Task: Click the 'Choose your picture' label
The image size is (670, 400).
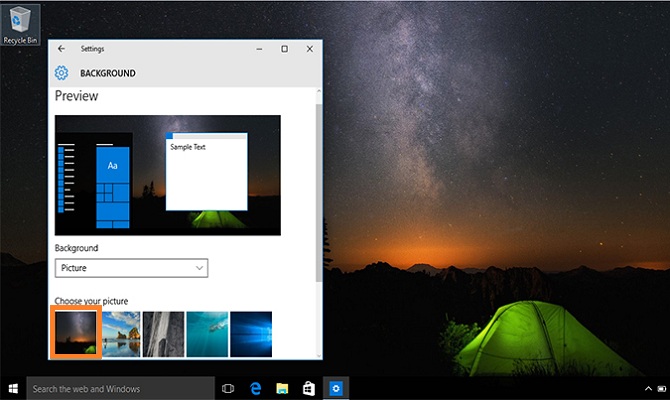Action: (x=91, y=301)
